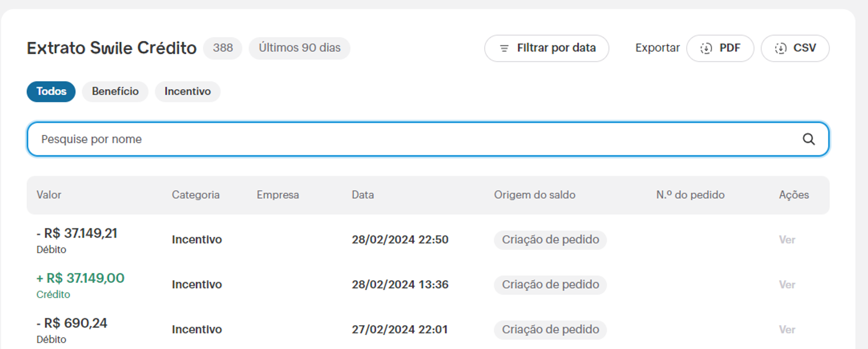Open the Filtrar por data filter

click(546, 48)
